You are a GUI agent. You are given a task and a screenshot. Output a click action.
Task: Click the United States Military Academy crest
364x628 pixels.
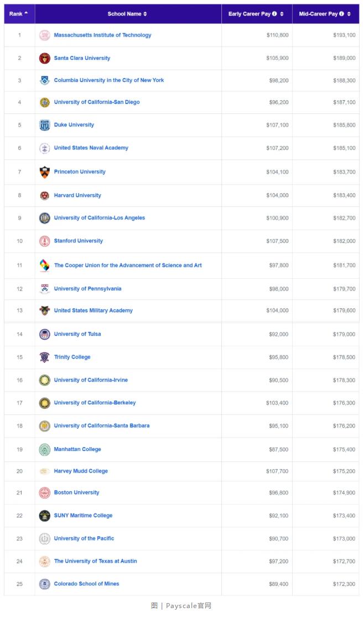44,310
